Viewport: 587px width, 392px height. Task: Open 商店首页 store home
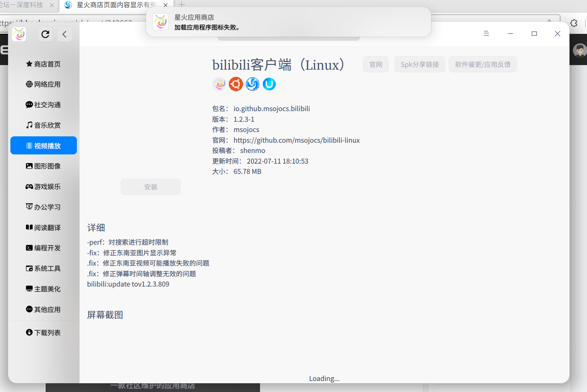point(43,64)
